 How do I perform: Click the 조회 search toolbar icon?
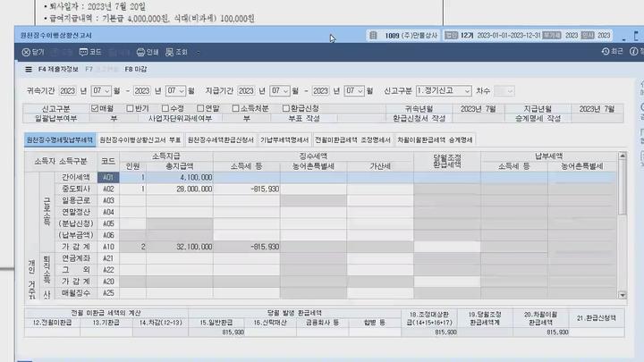coord(176,52)
